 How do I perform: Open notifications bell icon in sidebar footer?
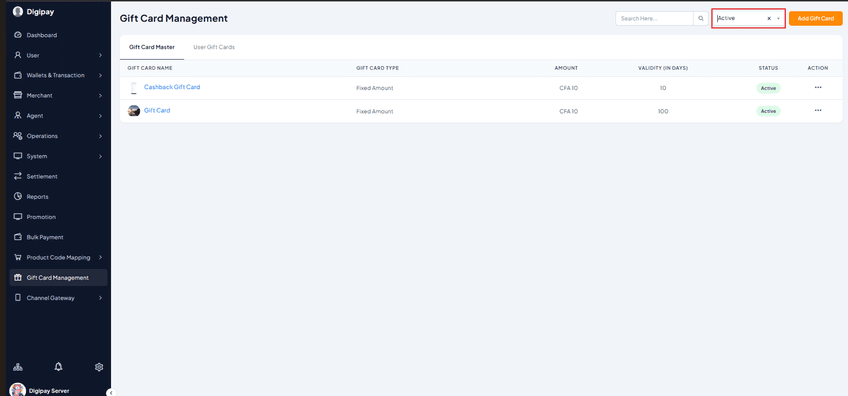[x=58, y=367]
